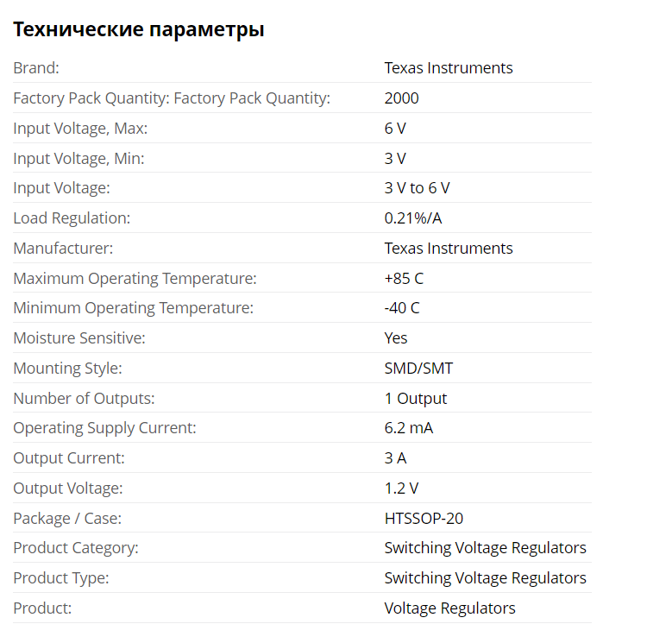Viewport: 672px width, 624px height.
Task: Select the Factory Pack Quantity value 2000
Action: (x=401, y=98)
